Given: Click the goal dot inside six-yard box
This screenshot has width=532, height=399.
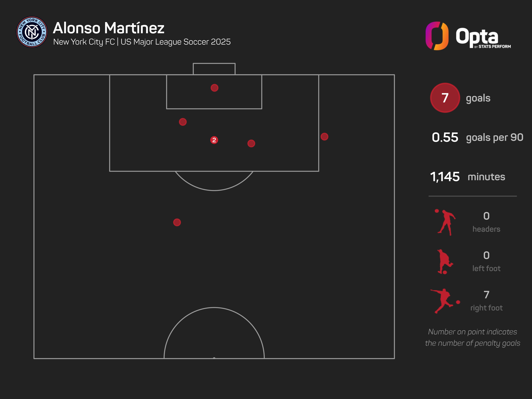Looking at the screenshot, I should pos(214,88).
